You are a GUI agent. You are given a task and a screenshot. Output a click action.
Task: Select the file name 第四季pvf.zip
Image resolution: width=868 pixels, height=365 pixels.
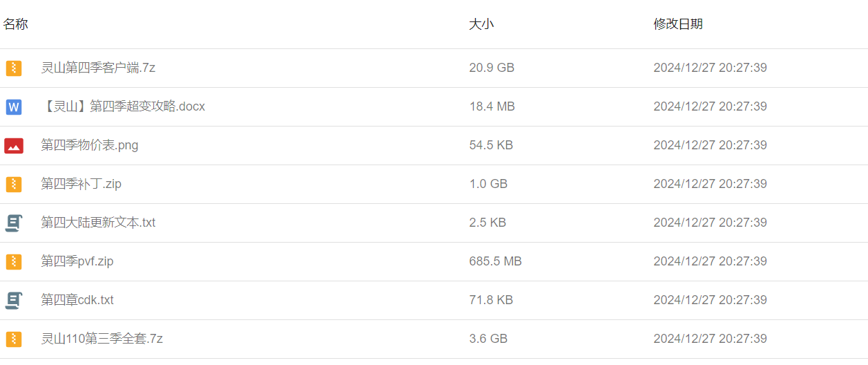click(77, 261)
